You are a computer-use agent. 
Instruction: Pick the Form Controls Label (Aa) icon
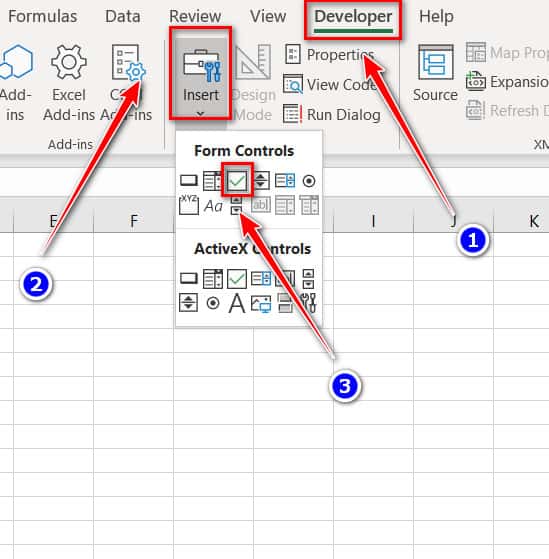click(213, 206)
